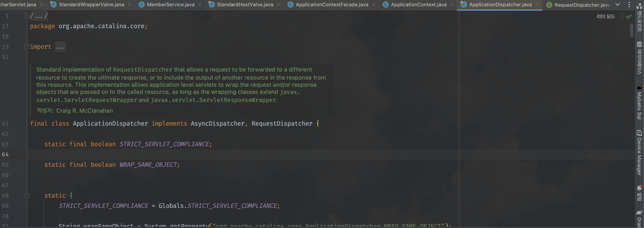Screen dimensions: 644x228
Task: Switch to StandardWrapperValve.java tab
Action: coord(91,4)
